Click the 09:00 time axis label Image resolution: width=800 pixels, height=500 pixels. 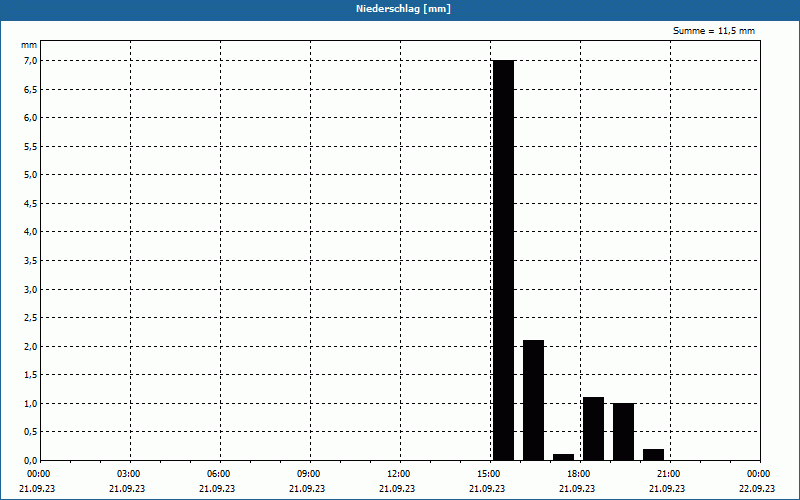pyautogui.click(x=309, y=474)
